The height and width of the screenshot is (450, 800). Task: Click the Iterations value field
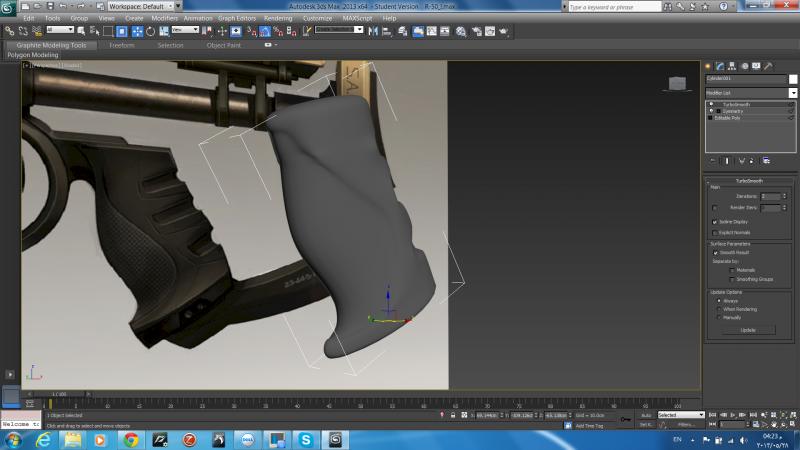(770, 196)
